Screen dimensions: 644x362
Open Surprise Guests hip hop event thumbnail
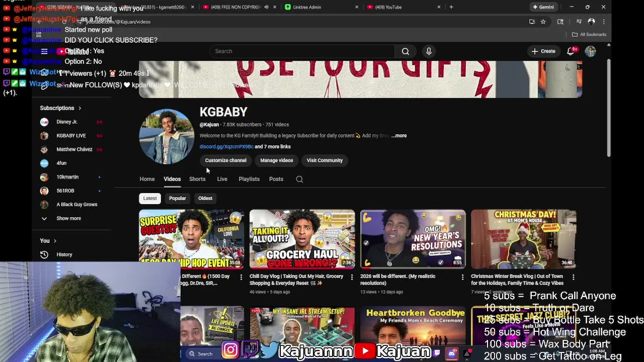click(191, 239)
